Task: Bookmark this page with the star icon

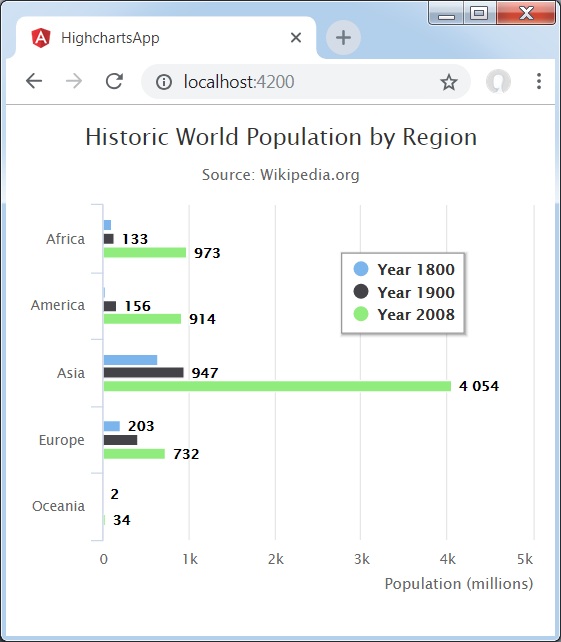Action: tap(448, 82)
